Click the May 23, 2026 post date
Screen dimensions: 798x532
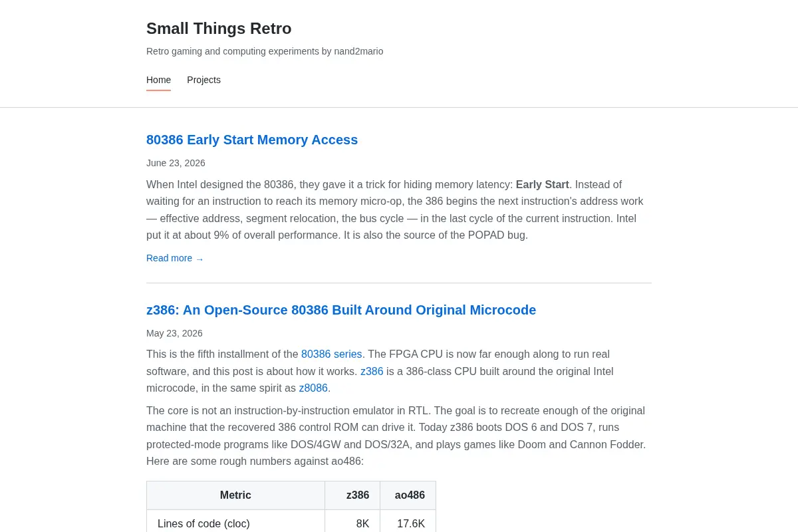[x=174, y=333]
